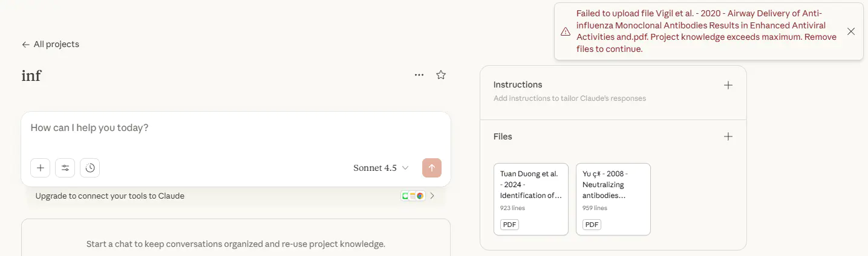Add a file using the Files plus icon
The image size is (868, 256).
tap(728, 136)
